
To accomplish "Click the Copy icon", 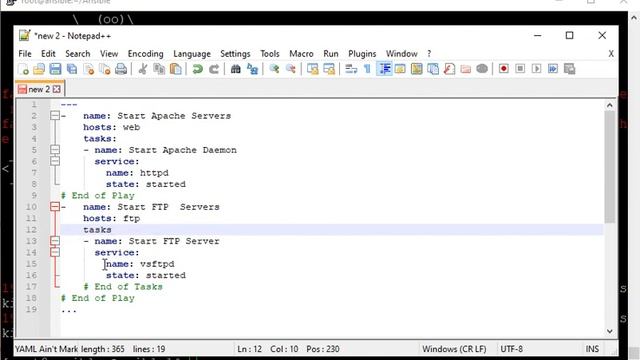I will [x=159, y=69].
